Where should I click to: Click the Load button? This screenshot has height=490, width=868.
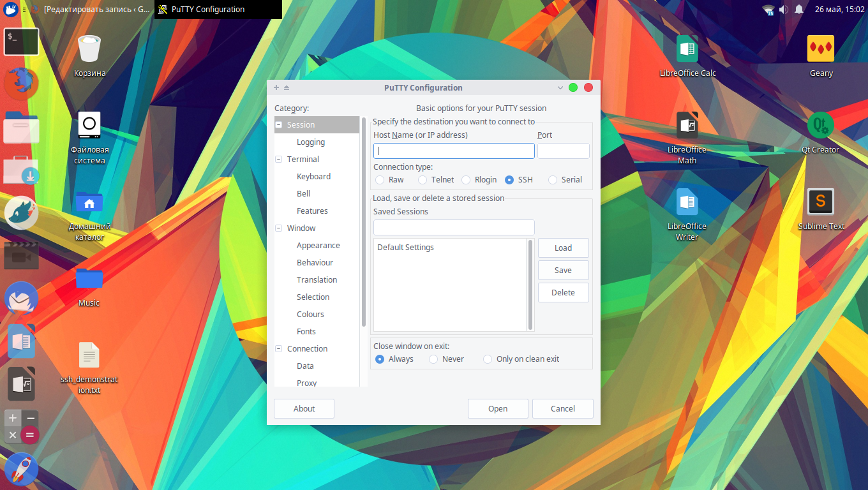[563, 248]
